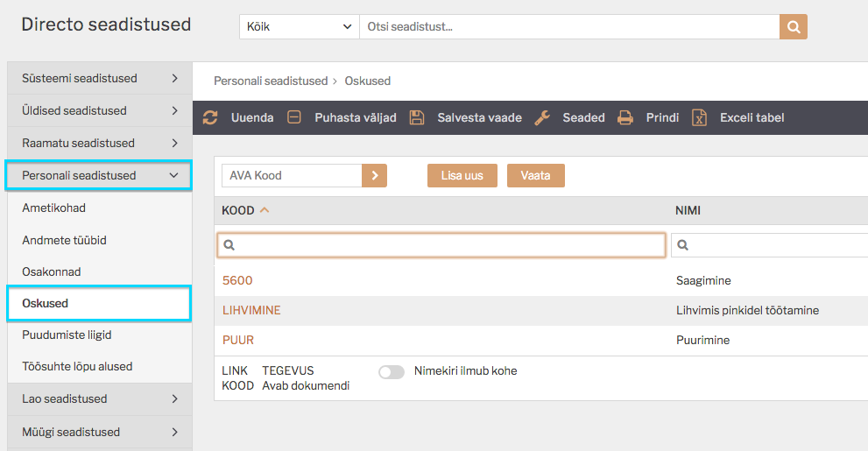868x451 pixels.
Task: Expand Süsteemi seadistused section
Action: coord(100,78)
